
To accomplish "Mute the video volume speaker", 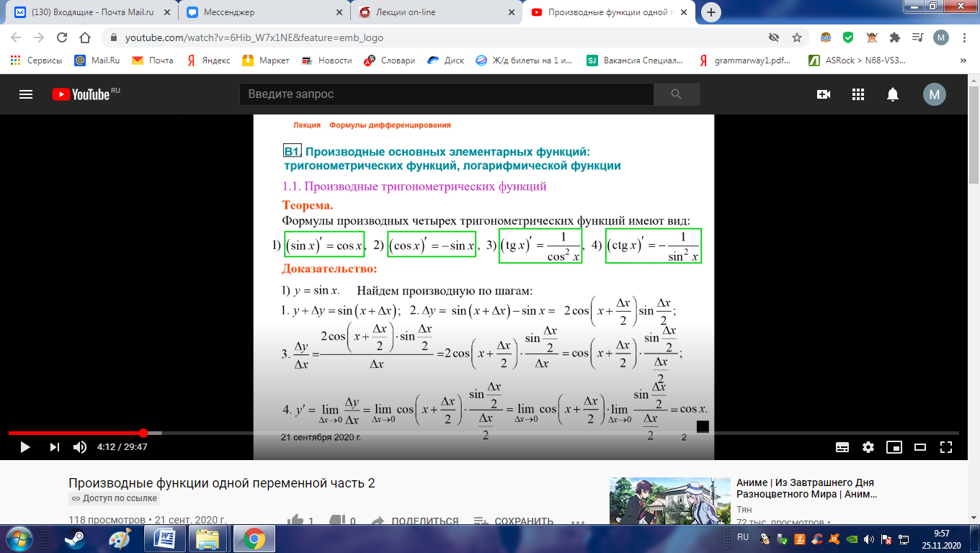I will pyautogui.click(x=80, y=447).
